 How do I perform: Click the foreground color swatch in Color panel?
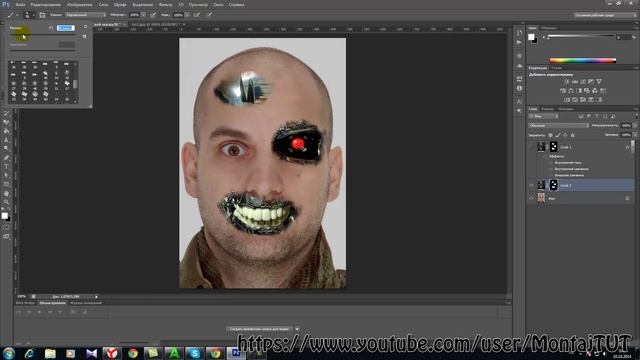(531, 37)
